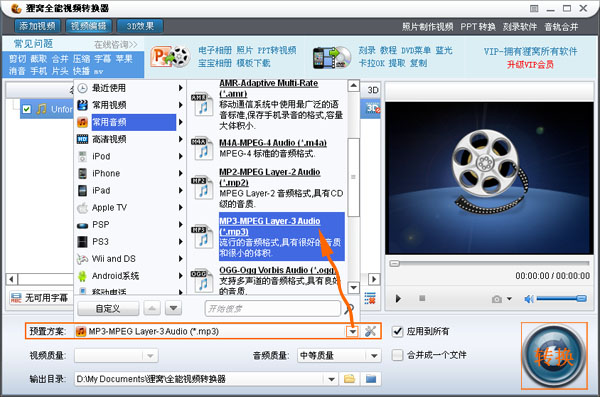The height and width of the screenshot is (397, 600).
Task: Mute audio with the speaker icon
Action: (x=528, y=299)
